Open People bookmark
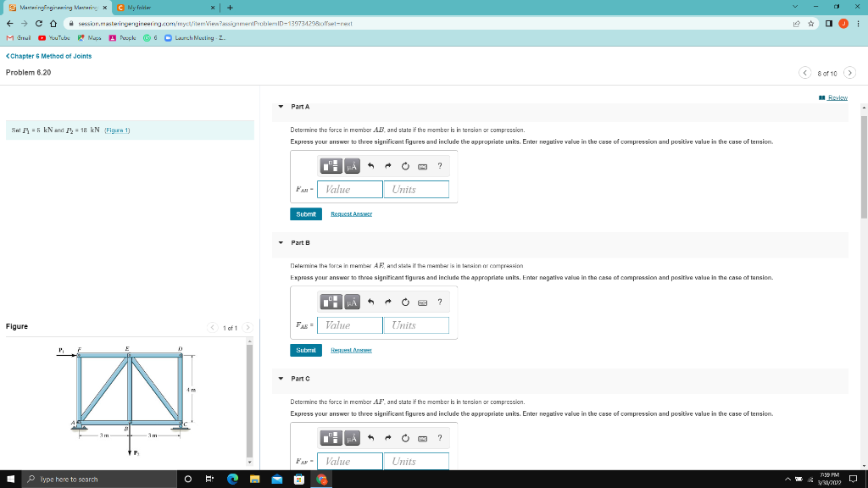Screen dimensions: 868x488 coord(122,37)
